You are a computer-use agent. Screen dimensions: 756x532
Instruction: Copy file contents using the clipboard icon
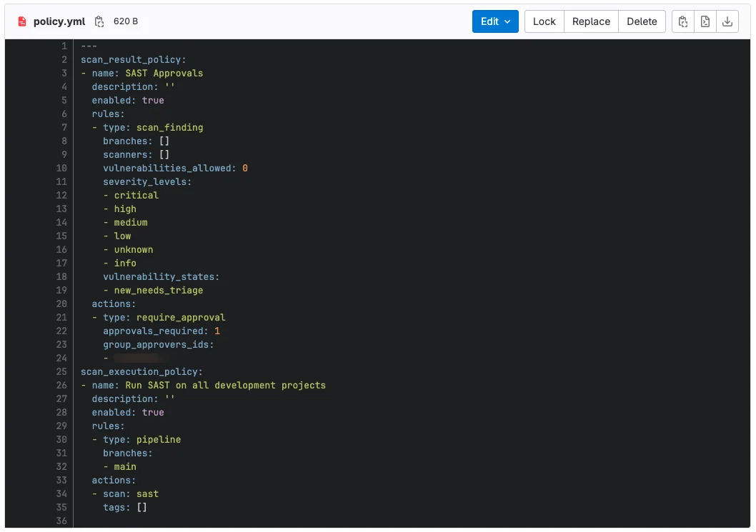[x=683, y=21]
